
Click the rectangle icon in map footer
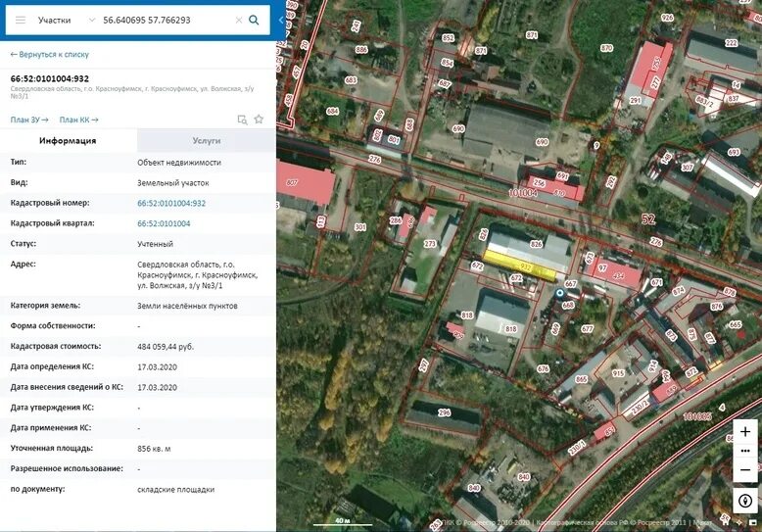[753, 523]
